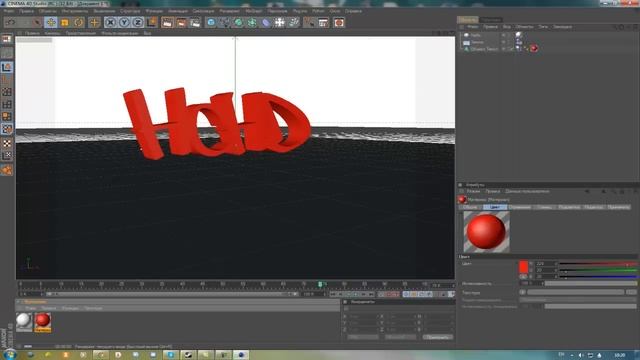Open the Python menu
Image resolution: width=640 pixels, height=360 pixels.
pyautogui.click(x=318, y=11)
